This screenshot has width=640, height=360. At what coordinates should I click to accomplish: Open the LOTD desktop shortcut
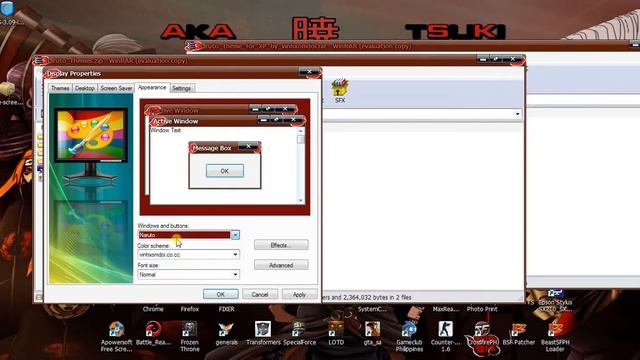(x=336, y=333)
